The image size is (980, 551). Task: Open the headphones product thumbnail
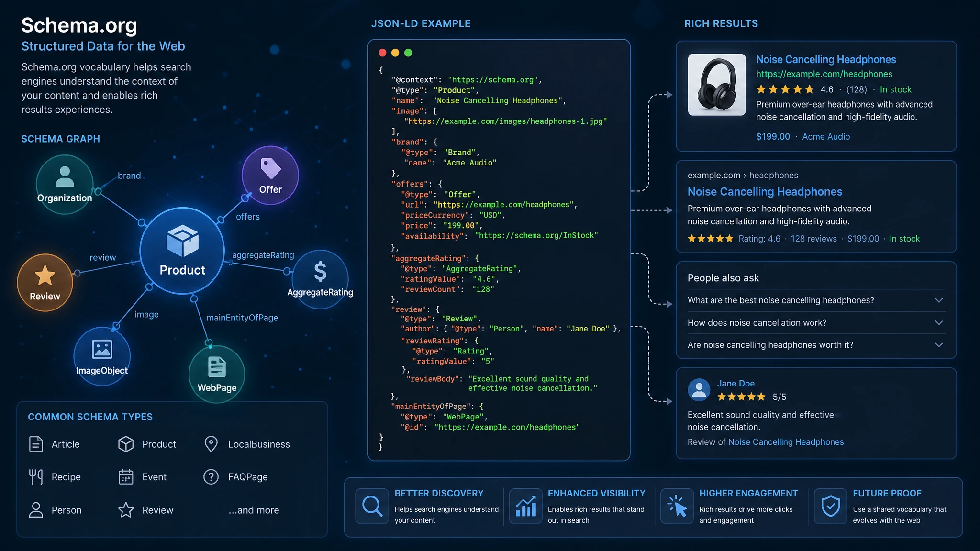pos(717,85)
